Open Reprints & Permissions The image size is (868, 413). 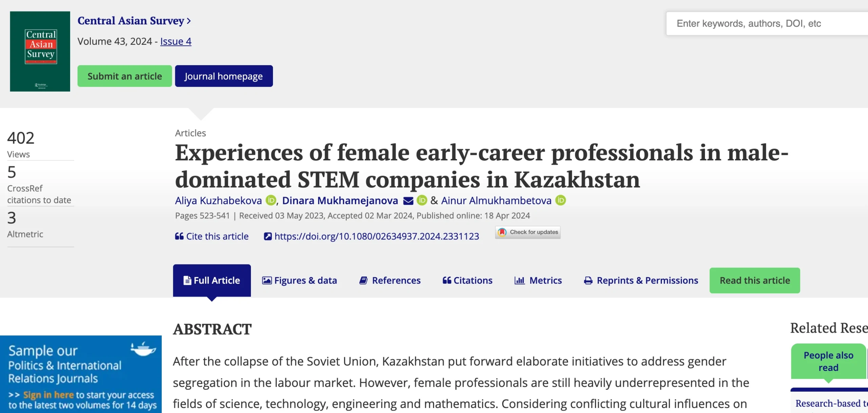641,280
